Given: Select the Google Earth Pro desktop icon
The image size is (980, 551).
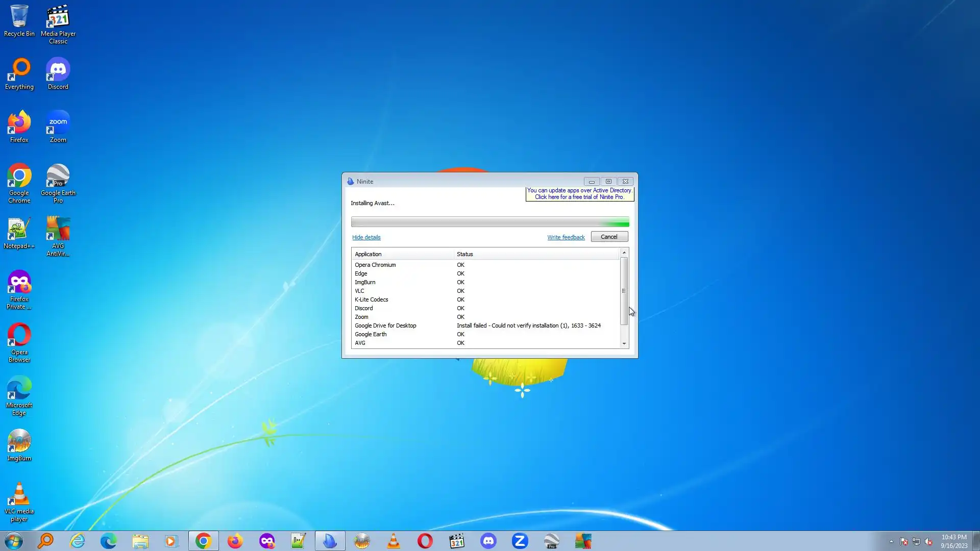Looking at the screenshot, I should pos(58,183).
